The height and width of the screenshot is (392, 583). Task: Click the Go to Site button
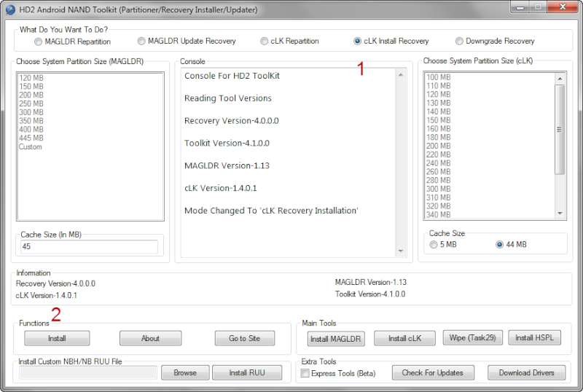[245, 338]
